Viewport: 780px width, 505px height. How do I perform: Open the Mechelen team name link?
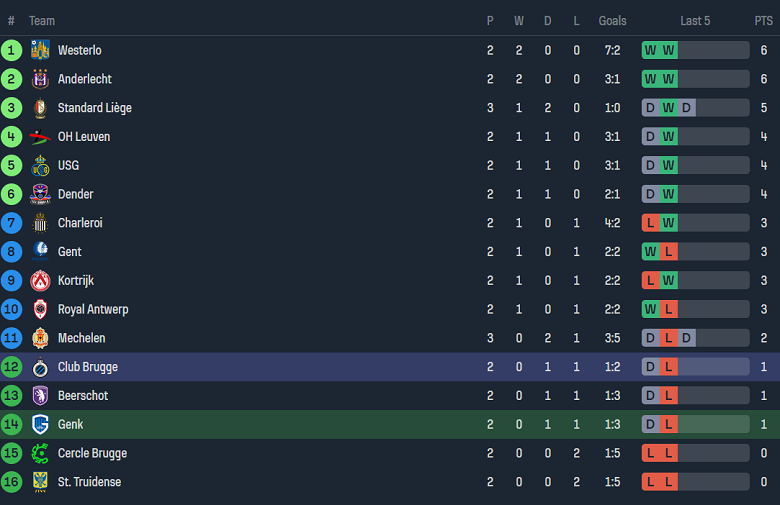click(81, 338)
